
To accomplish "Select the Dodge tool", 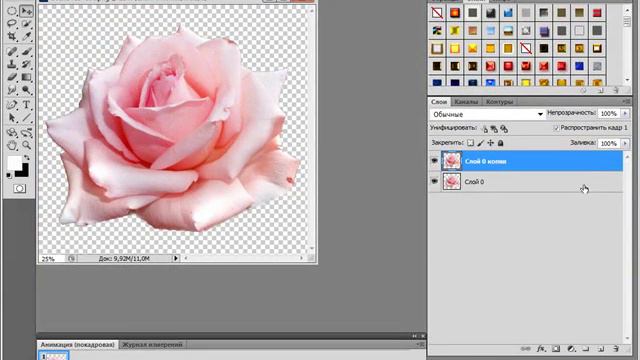I will tap(27, 90).
